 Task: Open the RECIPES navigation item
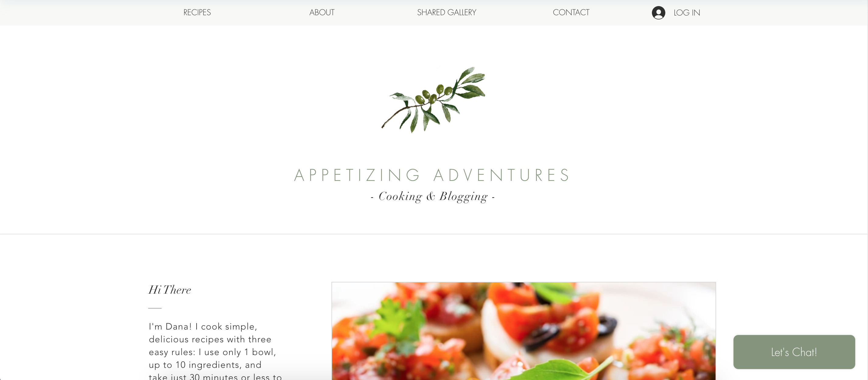(x=197, y=13)
